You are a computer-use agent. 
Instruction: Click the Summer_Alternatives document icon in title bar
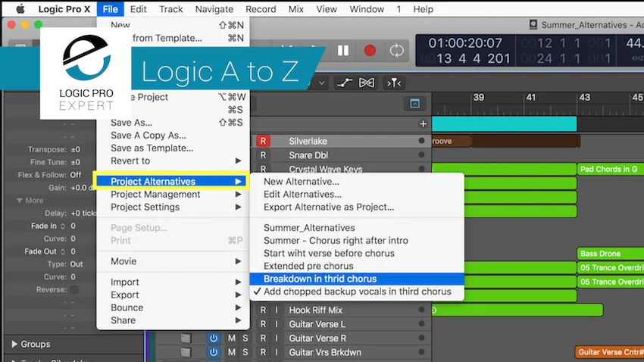pyautogui.click(x=533, y=25)
